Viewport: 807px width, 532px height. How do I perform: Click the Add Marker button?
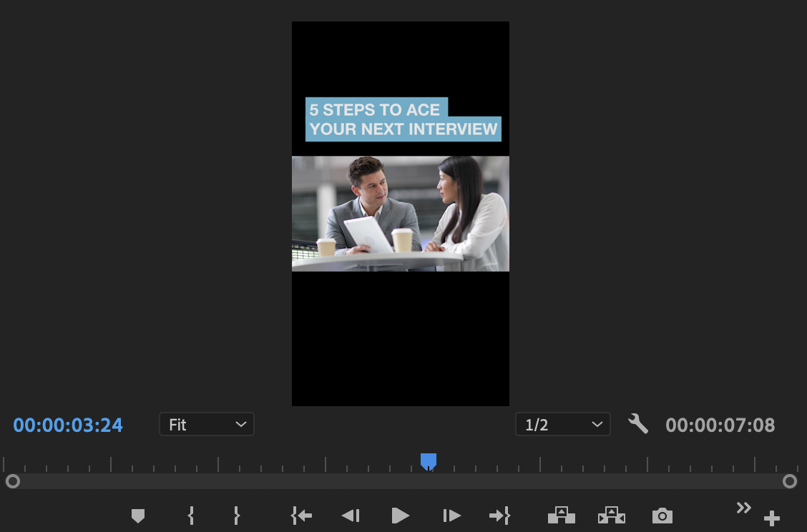(x=138, y=516)
